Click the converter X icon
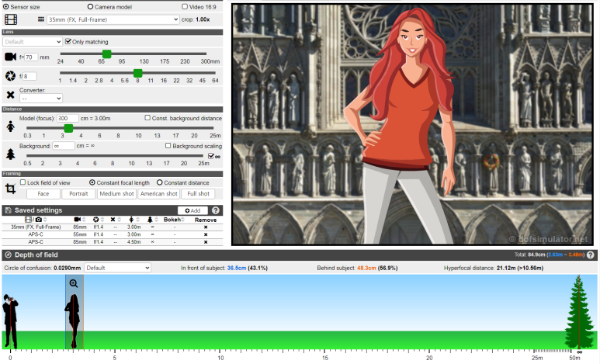 pyautogui.click(x=10, y=95)
